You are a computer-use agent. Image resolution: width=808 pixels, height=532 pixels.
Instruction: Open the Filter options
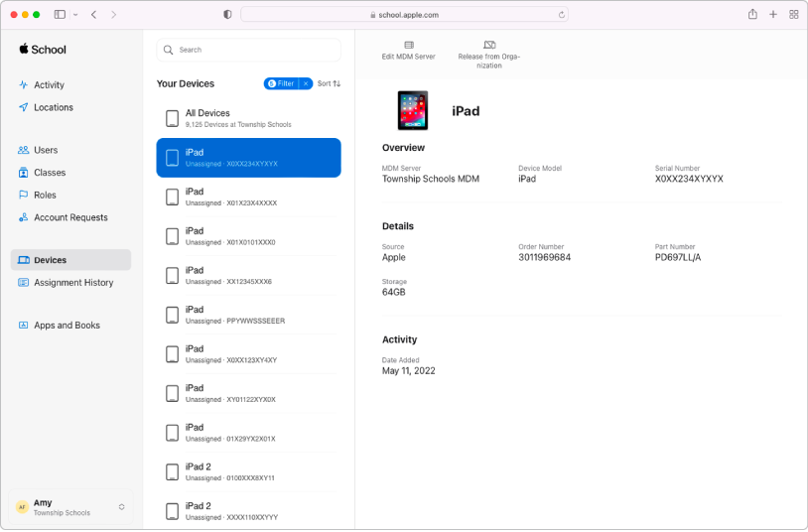coord(282,84)
